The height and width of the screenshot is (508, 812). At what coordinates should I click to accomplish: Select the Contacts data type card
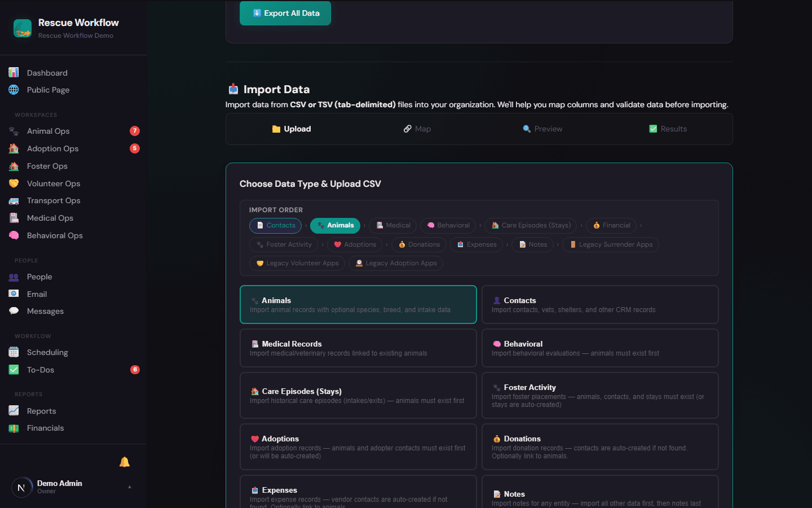point(600,304)
